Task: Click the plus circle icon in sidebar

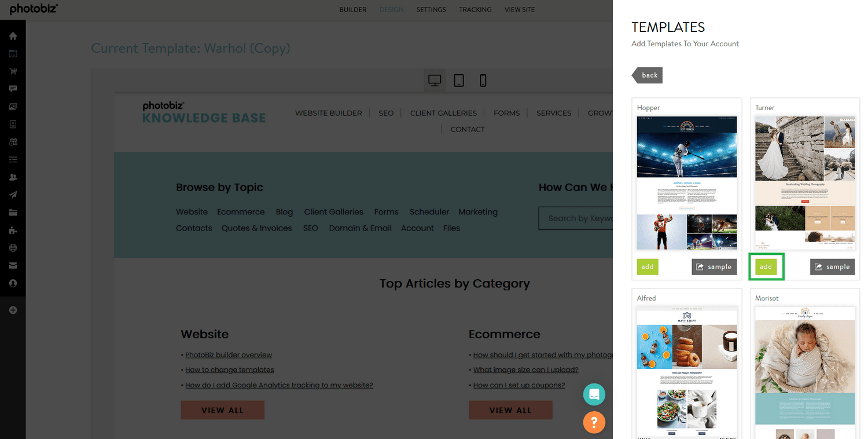Action: 13,310
